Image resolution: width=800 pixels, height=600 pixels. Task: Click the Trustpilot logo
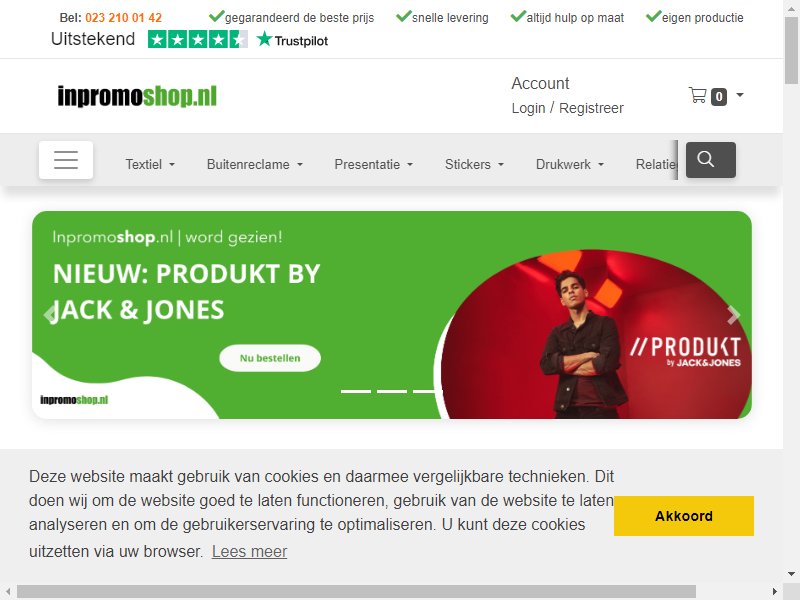(292, 40)
